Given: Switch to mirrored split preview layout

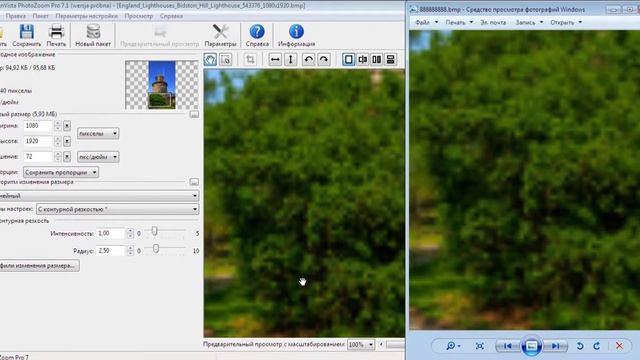Looking at the screenshot, I should coord(362,60).
